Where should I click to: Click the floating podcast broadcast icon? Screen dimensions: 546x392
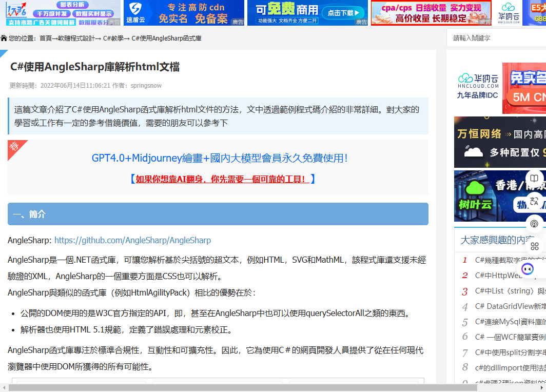(534, 224)
